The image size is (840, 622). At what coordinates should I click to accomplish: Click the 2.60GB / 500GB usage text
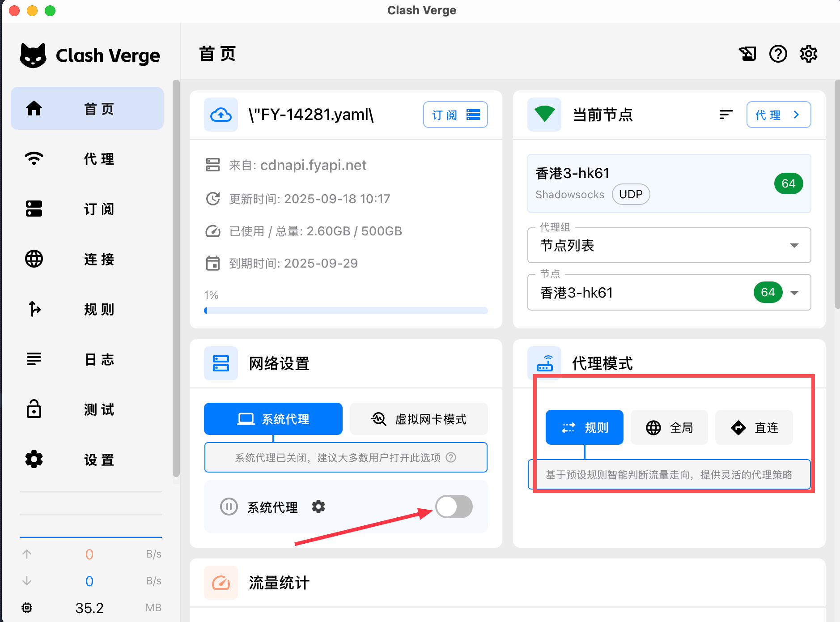[354, 231]
